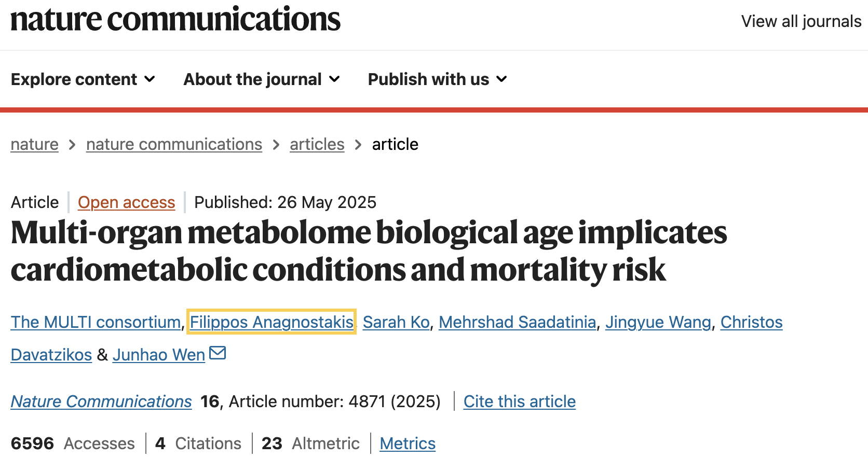Open author Christos Davatzikos link
Image resolution: width=868 pixels, height=472 pixels.
(x=751, y=322)
